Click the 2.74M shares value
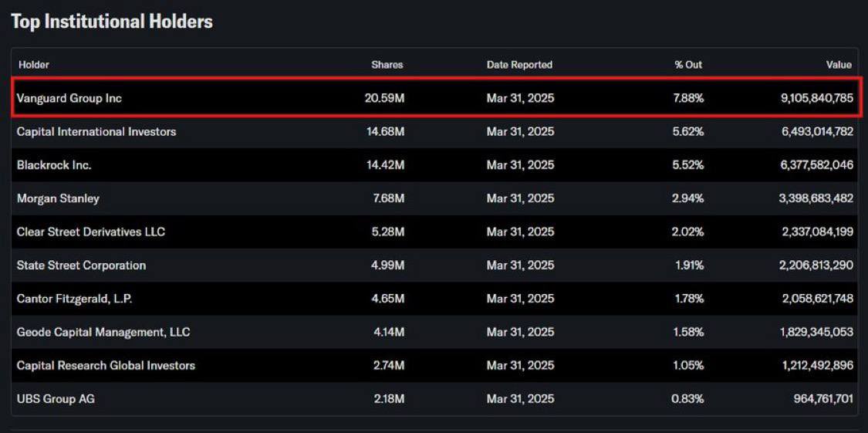The width and height of the screenshot is (868, 433). click(x=389, y=365)
